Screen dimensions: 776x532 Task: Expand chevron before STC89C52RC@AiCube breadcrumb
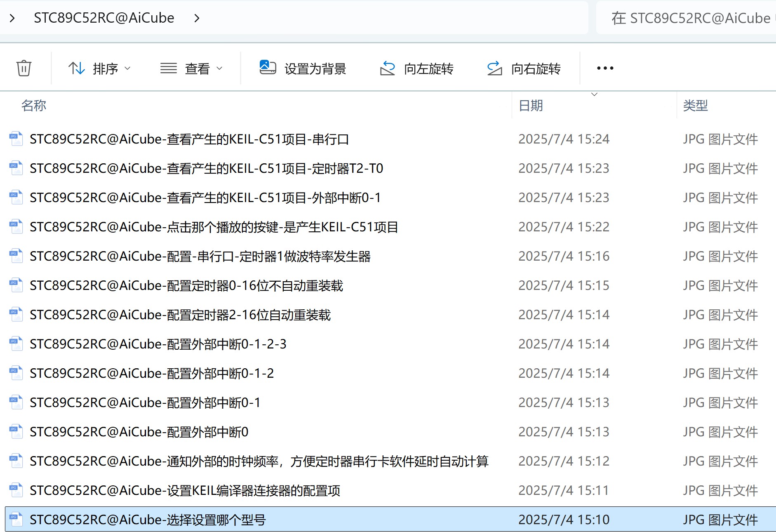[12, 18]
